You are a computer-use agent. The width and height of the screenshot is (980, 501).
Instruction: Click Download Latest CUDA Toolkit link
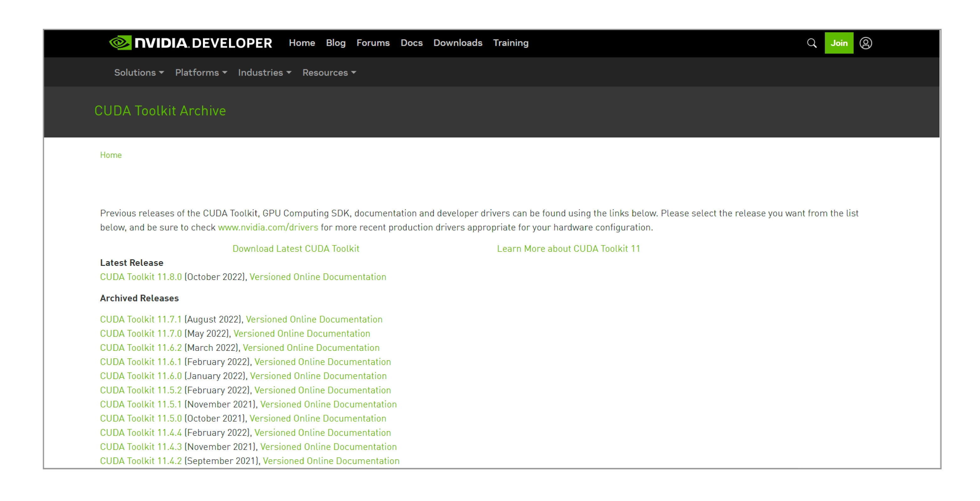pyautogui.click(x=296, y=249)
